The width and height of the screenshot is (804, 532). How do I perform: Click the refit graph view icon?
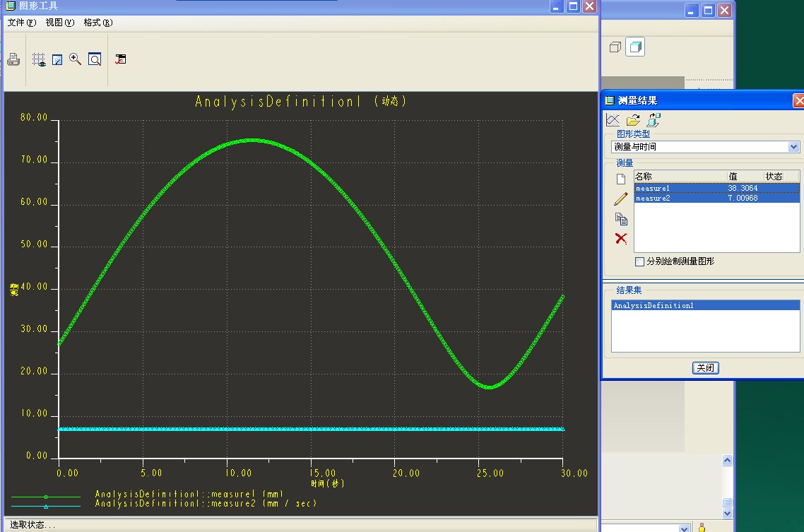click(95, 59)
